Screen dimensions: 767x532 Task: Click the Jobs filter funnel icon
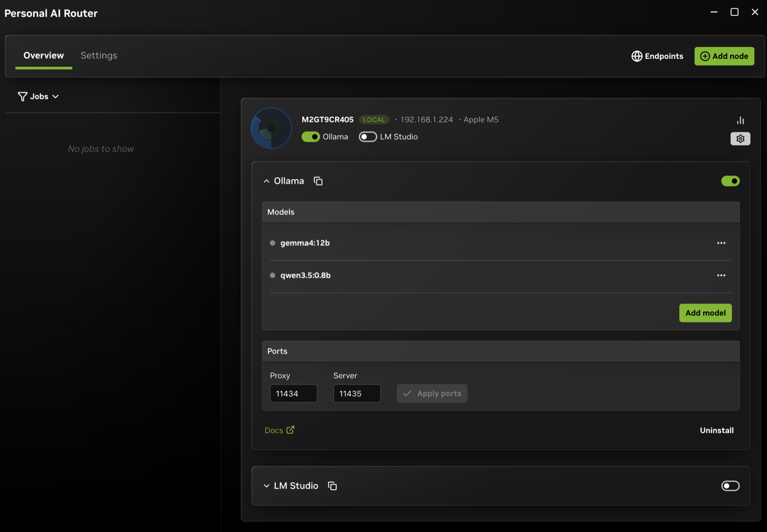pos(22,97)
